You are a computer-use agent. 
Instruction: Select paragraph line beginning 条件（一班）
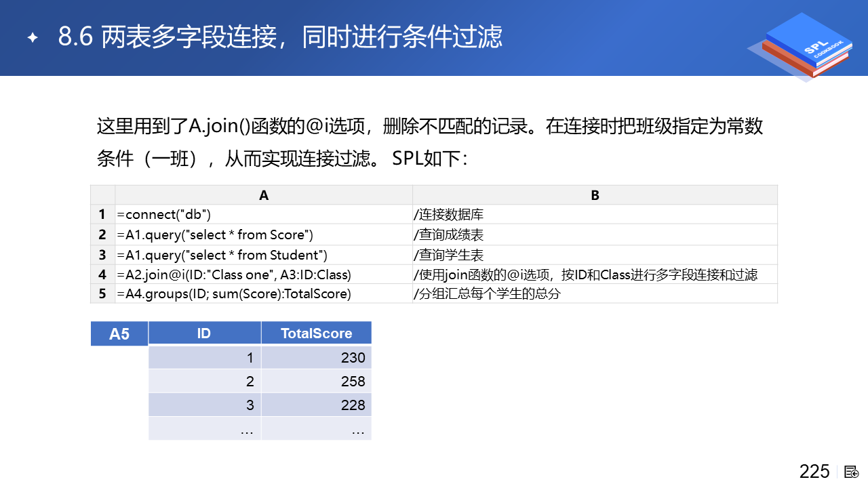pos(282,159)
